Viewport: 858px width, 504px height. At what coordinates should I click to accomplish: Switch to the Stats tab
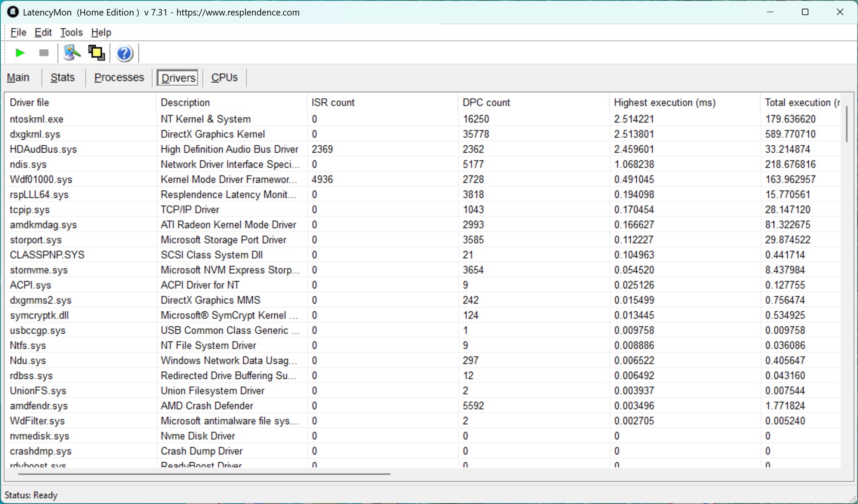[63, 78]
